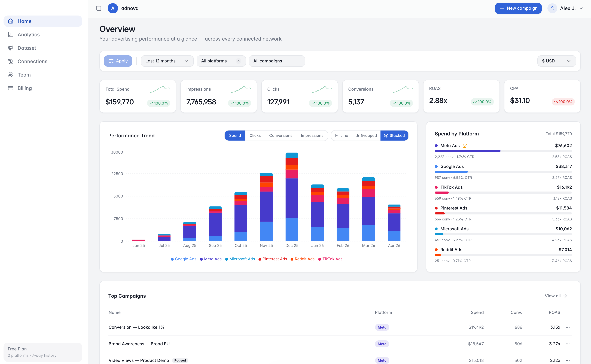The image size is (591, 364).
Task: Open the $ USD currency dropdown
Action: click(x=556, y=61)
